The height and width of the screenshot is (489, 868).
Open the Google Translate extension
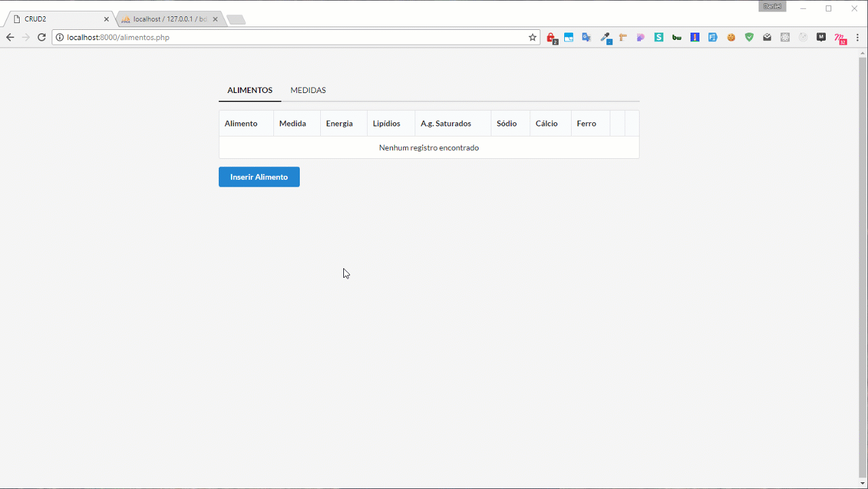pyautogui.click(x=587, y=37)
